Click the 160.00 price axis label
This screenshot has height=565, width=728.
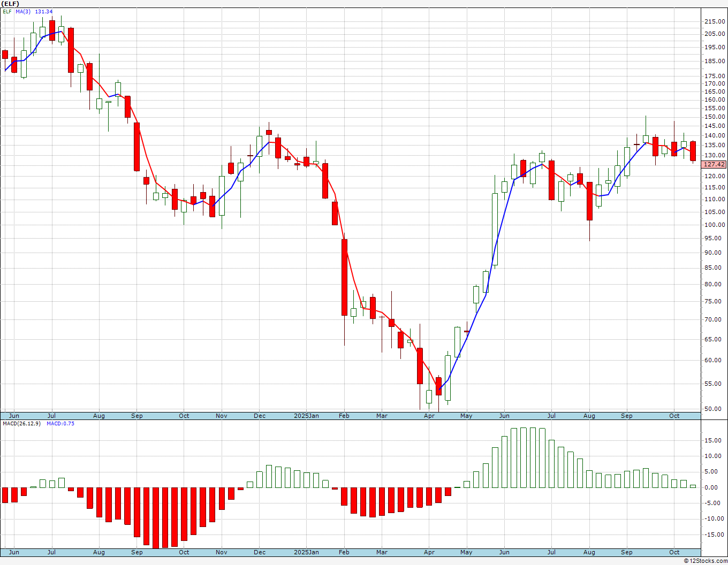pyautogui.click(x=715, y=100)
